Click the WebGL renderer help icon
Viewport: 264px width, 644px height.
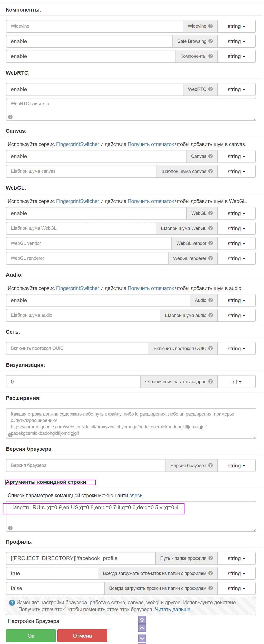tap(210, 258)
